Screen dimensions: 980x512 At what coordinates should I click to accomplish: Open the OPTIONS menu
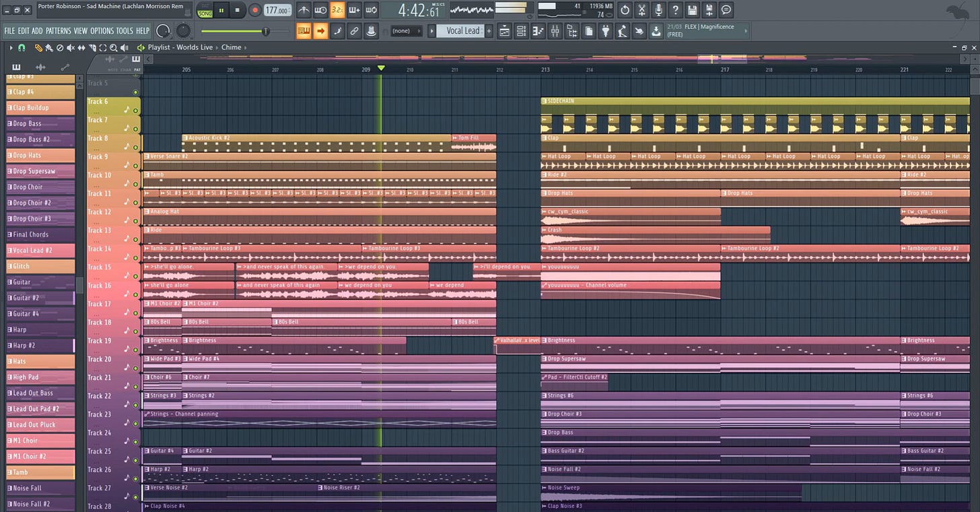click(102, 31)
